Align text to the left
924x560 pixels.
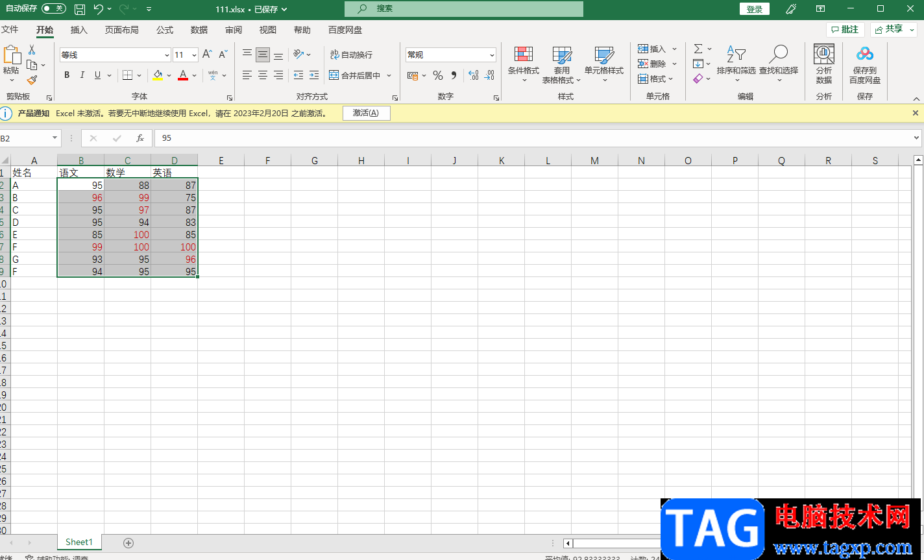[x=247, y=75]
